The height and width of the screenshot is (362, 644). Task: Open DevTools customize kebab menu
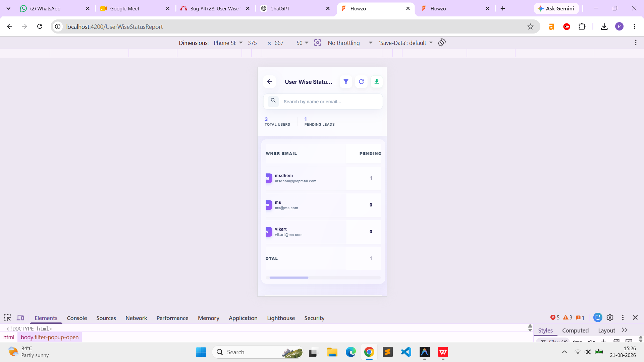(x=623, y=317)
